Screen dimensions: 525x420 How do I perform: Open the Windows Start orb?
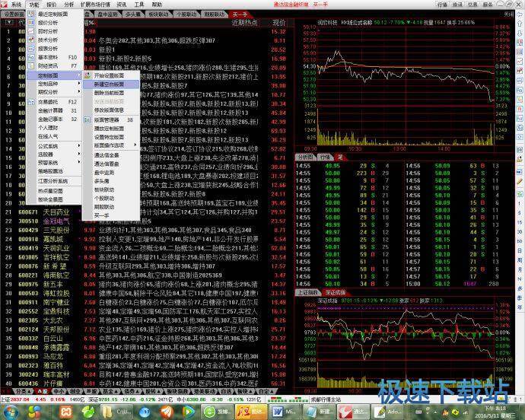pos(10,412)
